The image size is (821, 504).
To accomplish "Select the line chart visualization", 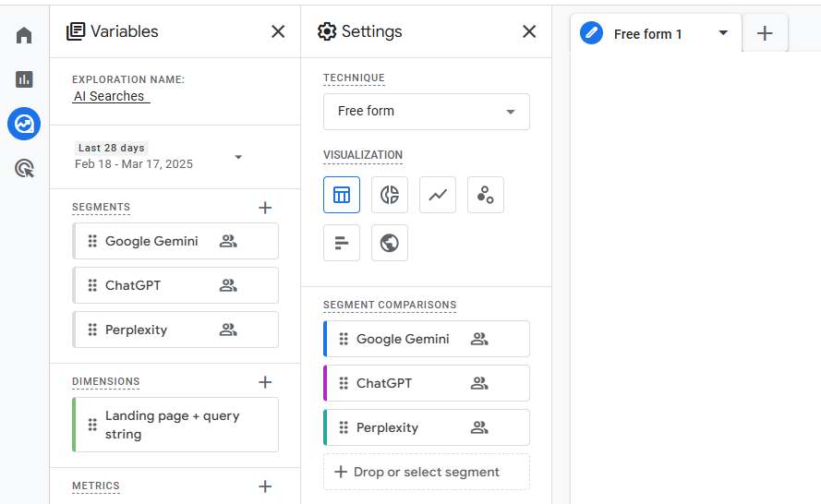I will (438, 195).
